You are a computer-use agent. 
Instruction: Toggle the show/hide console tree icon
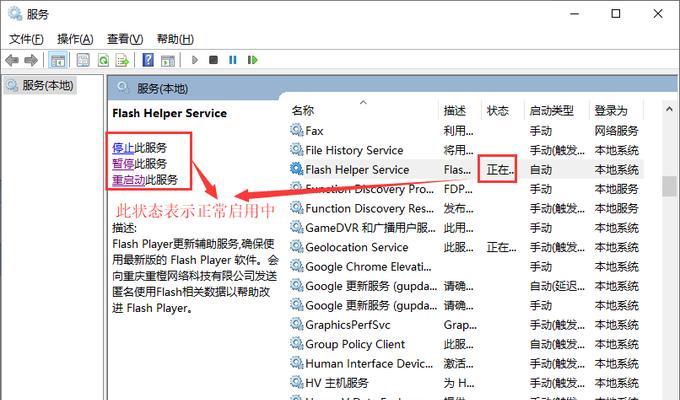[x=57, y=60]
